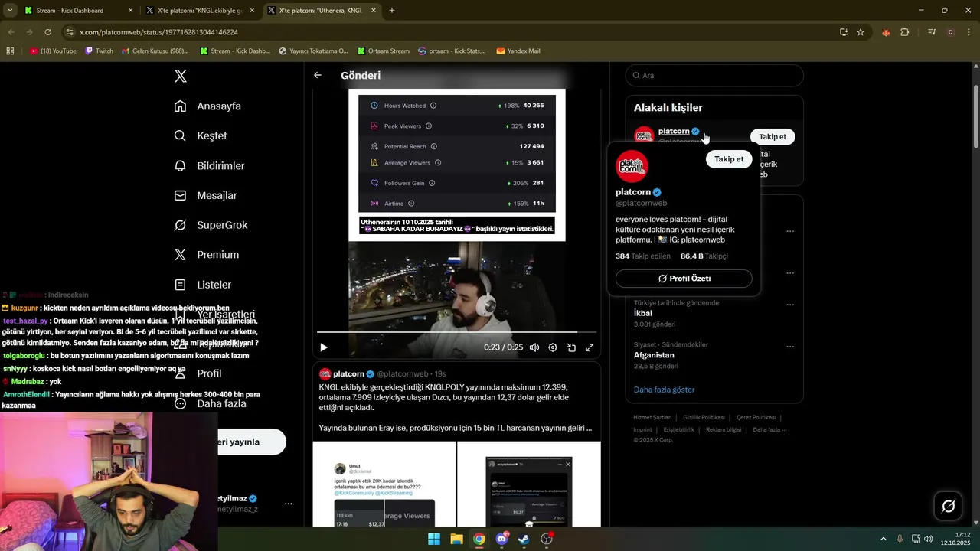Open Premium page in sidebar
This screenshot has height=551, width=980.
pyautogui.click(x=206, y=255)
